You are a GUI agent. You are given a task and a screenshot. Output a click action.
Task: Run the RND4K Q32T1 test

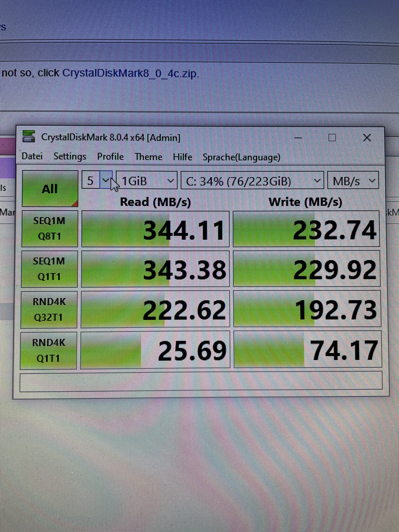click(x=49, y=310)
